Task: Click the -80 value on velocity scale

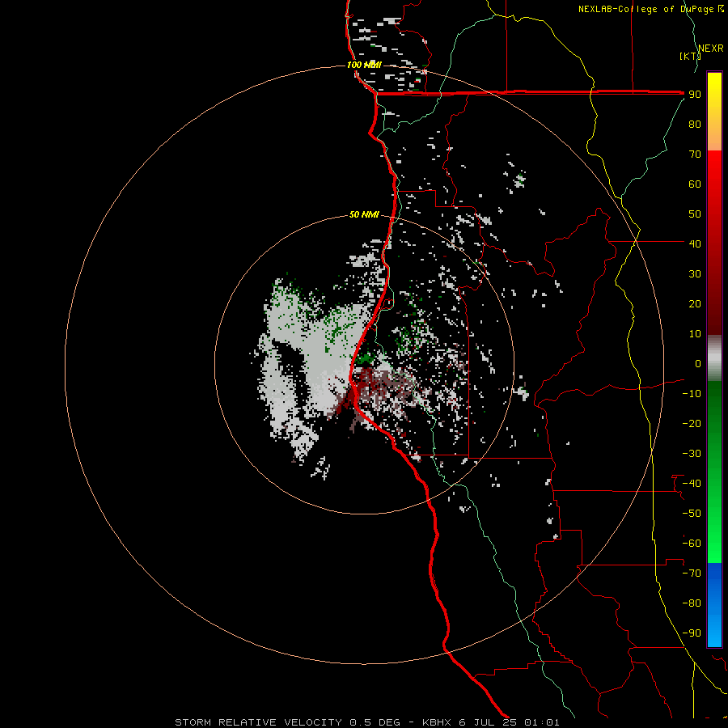Action: [x=692, y=603]
